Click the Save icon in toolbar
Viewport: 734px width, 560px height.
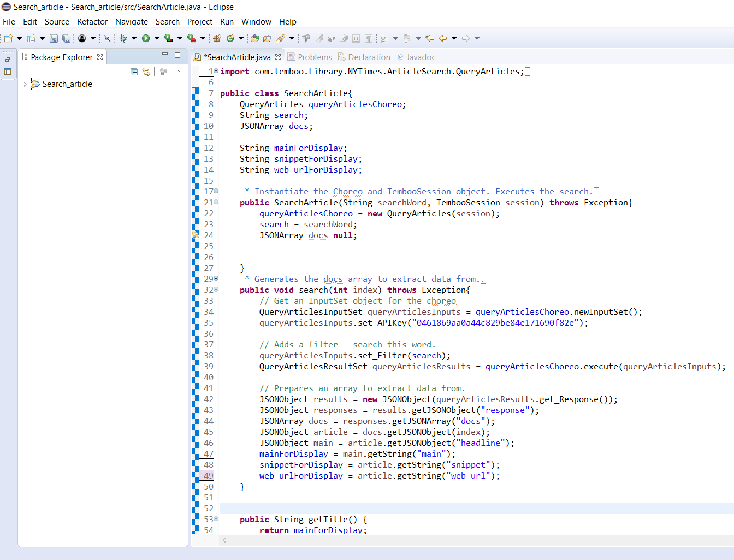coord(54,38)
